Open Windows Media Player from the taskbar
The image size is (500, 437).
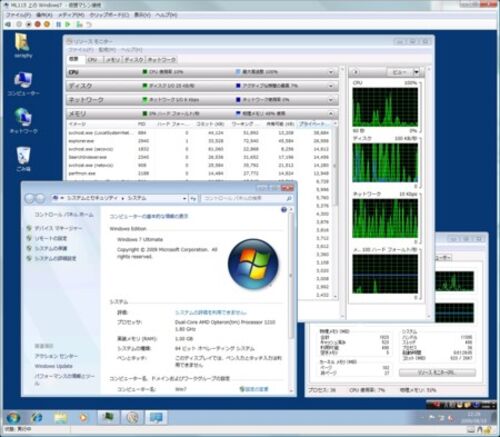click(83, 417)
